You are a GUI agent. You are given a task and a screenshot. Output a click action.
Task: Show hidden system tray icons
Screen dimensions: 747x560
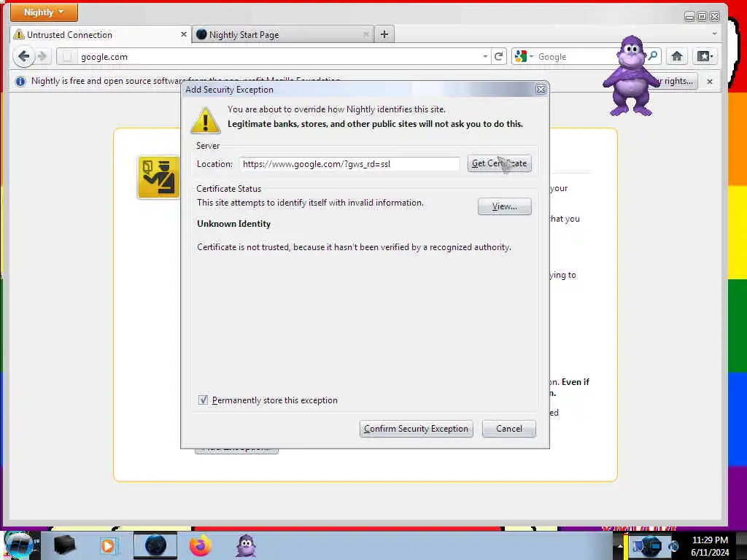[619, 545]
